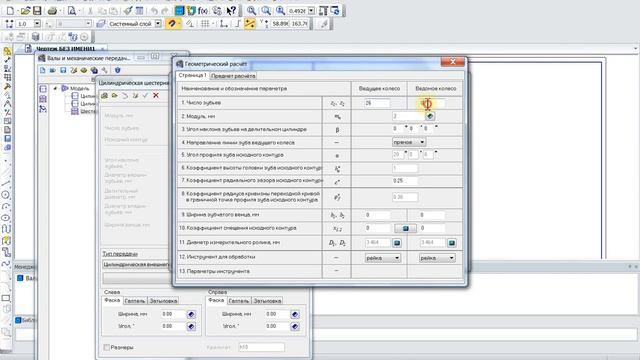
Task: Click the context Help cursor icon
Action: click(x=231, y=11)
